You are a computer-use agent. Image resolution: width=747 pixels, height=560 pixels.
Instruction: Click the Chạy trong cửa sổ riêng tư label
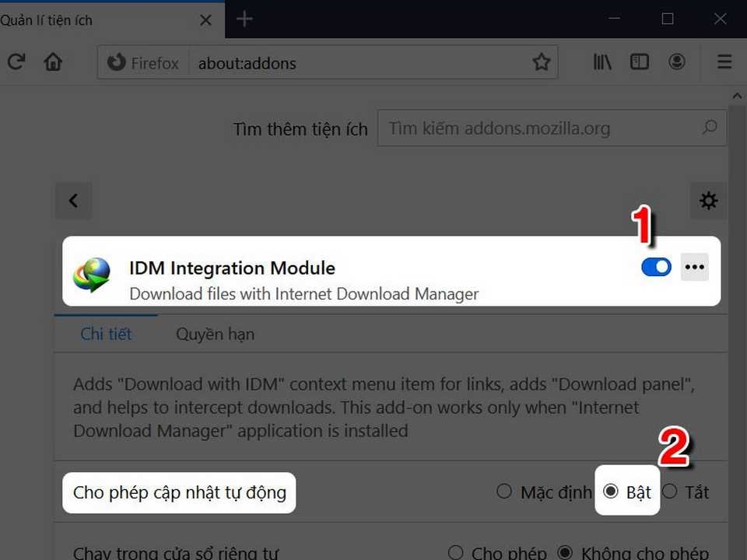pyautogui.click(x=175, y=553)
